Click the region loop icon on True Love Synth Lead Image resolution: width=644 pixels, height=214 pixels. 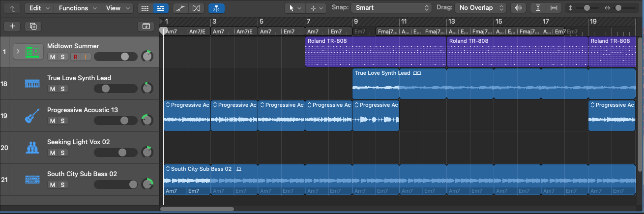(417, 73)
